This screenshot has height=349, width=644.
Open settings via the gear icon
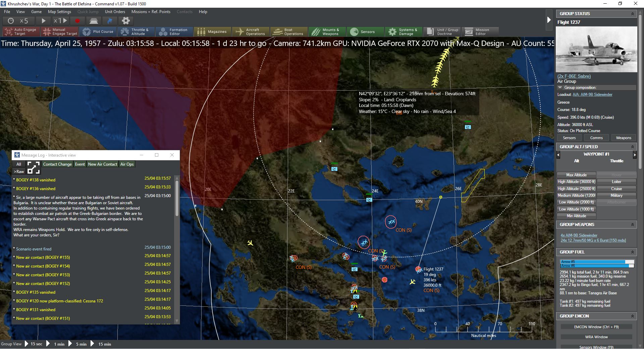click(x=126, y=21)
